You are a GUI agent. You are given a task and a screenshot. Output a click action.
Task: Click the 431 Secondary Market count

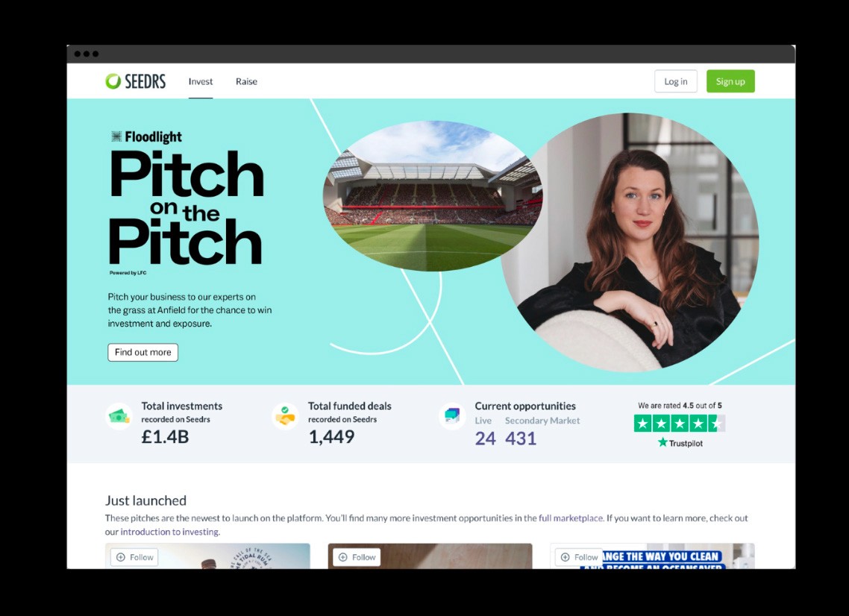(x=521, y=438)
